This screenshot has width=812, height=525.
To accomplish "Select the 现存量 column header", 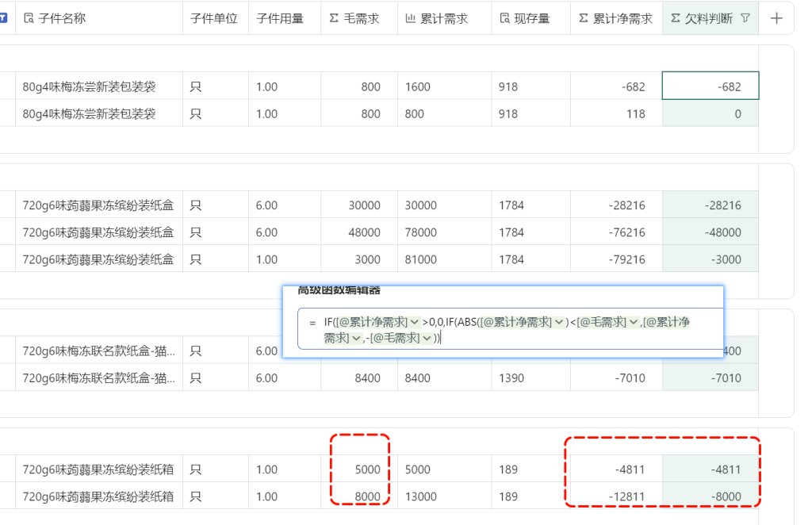I will (530, 18).
